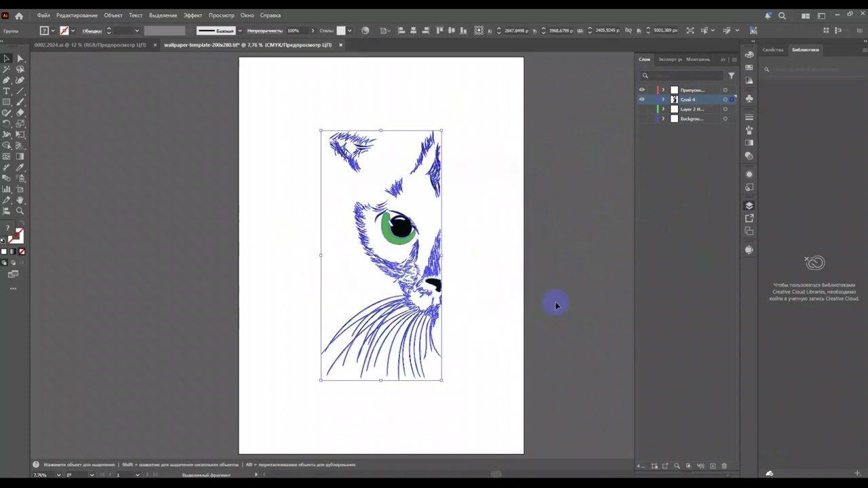Viewport: 868px width, 488px height.
Task: Switch to the Свойства panel tab
Action: tap(772, 50)
